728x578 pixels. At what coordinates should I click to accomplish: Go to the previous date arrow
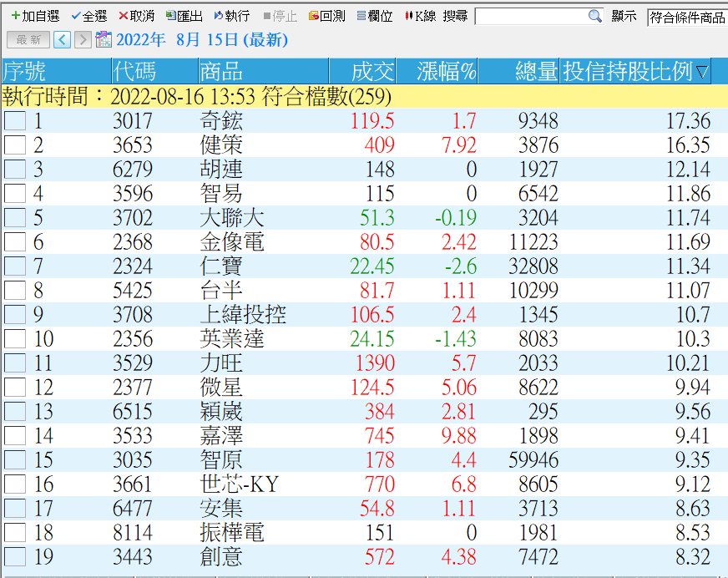(62, 39)
